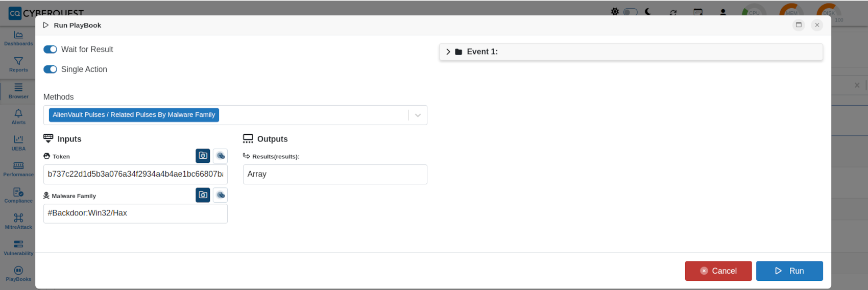This screenshot has width=868, height=290.
Task: Open the Methods dropdown arrow
Action: point(418,115)
